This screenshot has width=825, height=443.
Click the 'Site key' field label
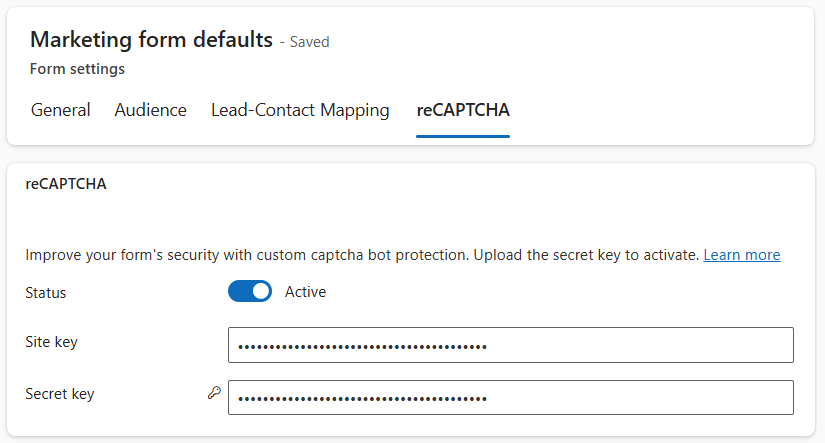51,342
